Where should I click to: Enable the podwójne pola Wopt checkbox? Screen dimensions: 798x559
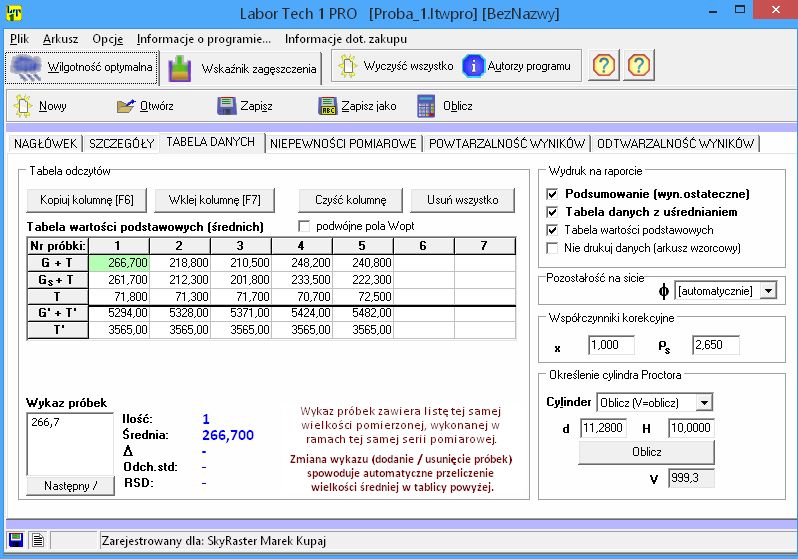(x=306, y=226)
